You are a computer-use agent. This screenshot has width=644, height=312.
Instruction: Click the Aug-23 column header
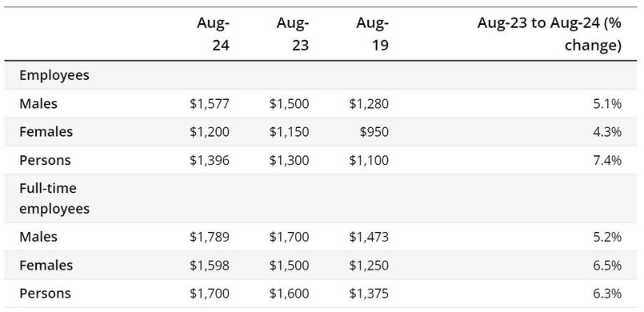point(293,34)
